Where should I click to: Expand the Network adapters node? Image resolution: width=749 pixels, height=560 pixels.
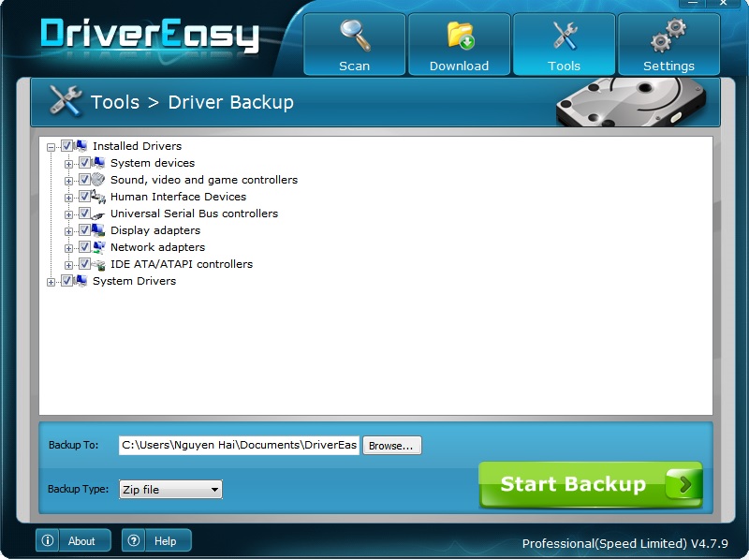pyautogui.click(x=68, y=248)
